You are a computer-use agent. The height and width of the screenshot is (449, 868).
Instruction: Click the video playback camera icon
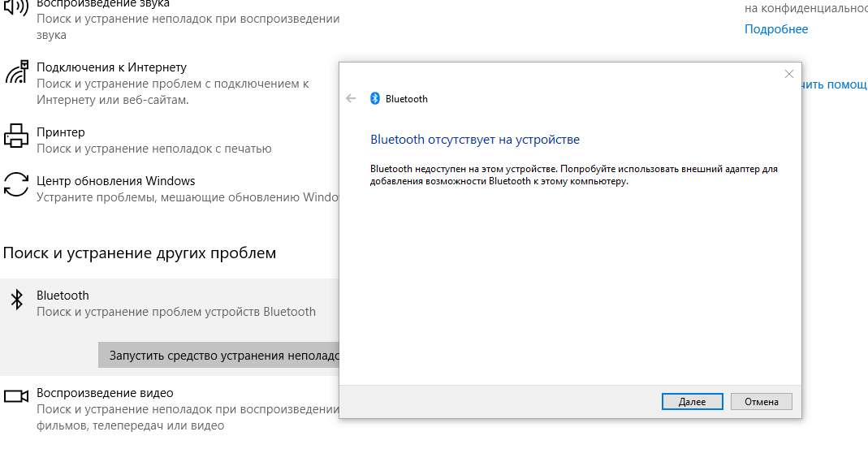tap(16, 396)
